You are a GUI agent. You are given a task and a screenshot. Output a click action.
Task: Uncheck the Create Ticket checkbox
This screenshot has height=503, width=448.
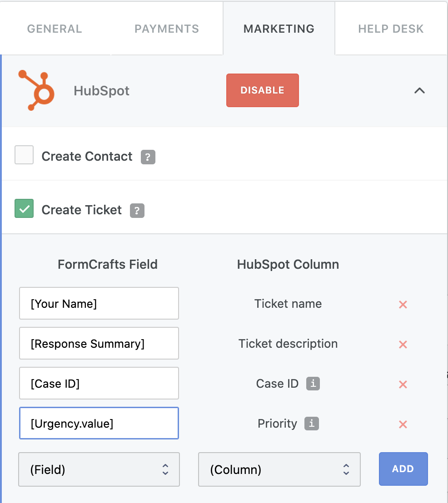24,208
